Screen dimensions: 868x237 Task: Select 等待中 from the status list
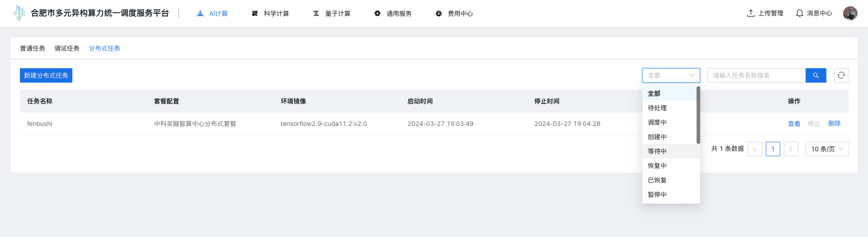point(657,151)
